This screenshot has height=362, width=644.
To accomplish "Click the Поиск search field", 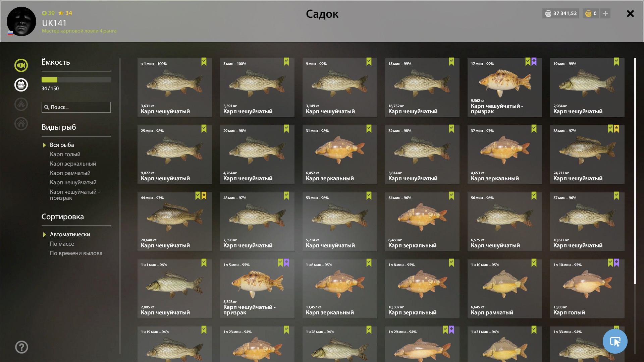I will point(76,107).
